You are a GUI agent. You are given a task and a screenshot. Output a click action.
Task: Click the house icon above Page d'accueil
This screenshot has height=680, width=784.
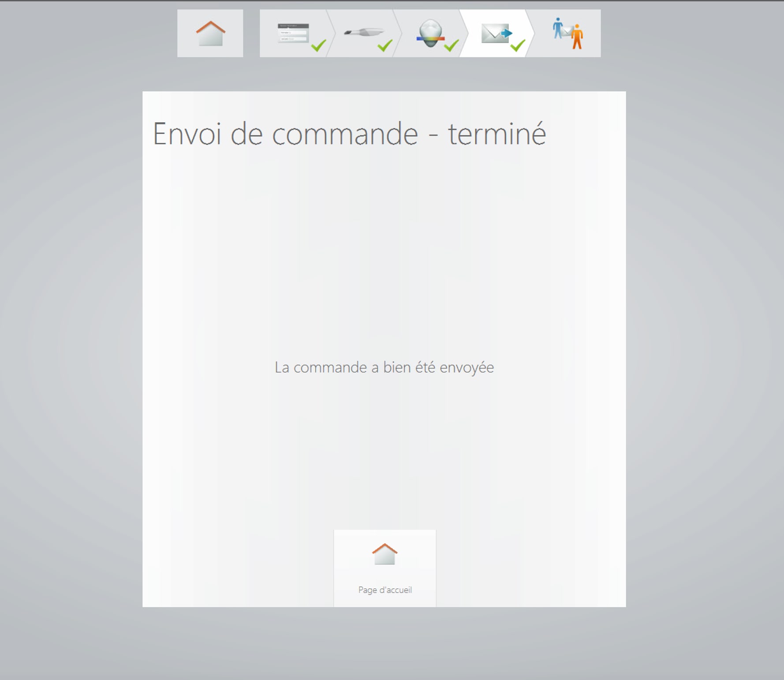point(385,554)
